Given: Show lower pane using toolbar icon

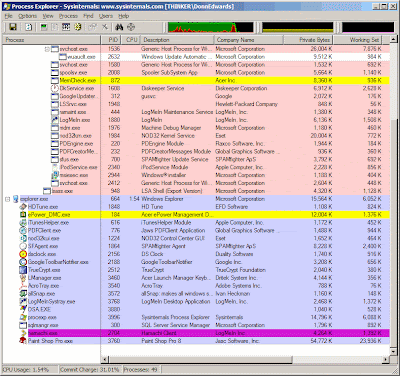Looking at the screenshot, I should (x=66, y=27).
